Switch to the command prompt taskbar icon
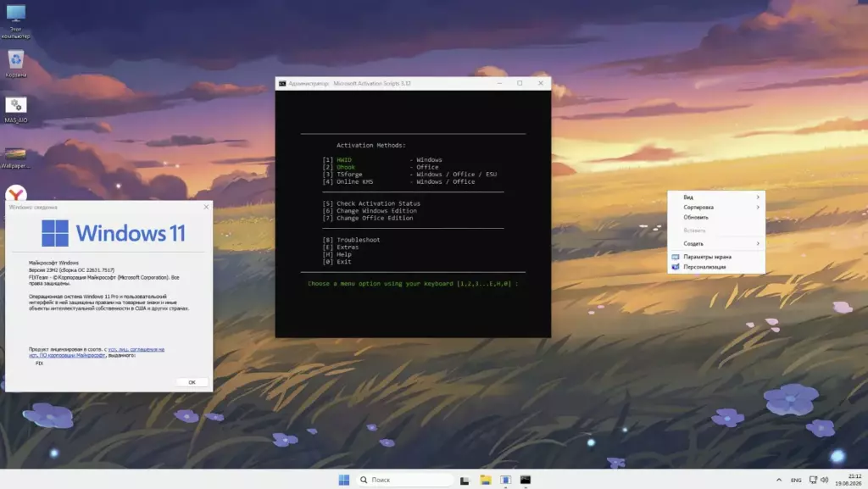Viewport: 868px width, 489px height. 526,480
